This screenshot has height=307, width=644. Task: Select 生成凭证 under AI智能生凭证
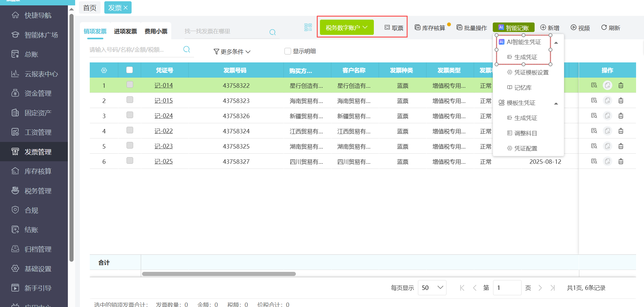coord(522,57)
